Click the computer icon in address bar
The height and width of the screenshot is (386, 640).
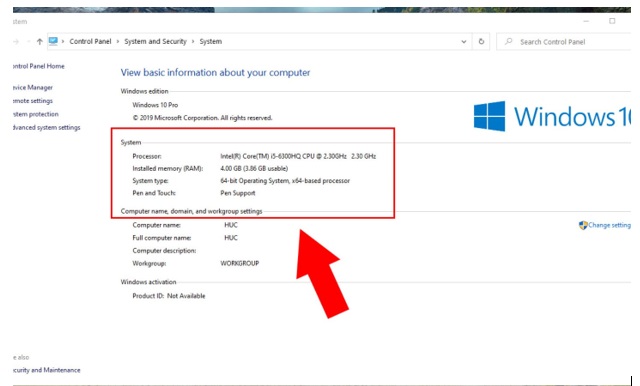(53, 41)
